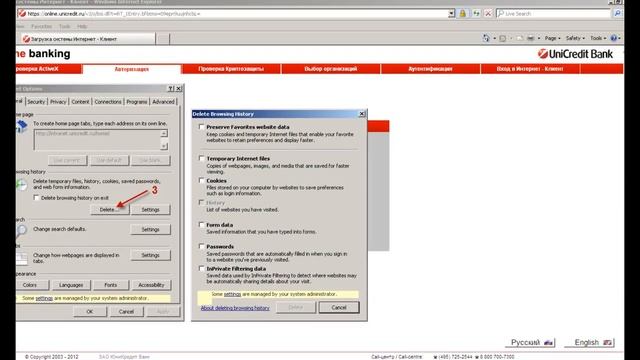Click the home page address text box
Viewport: 640px width, 360px height.
tap(97, 140)
